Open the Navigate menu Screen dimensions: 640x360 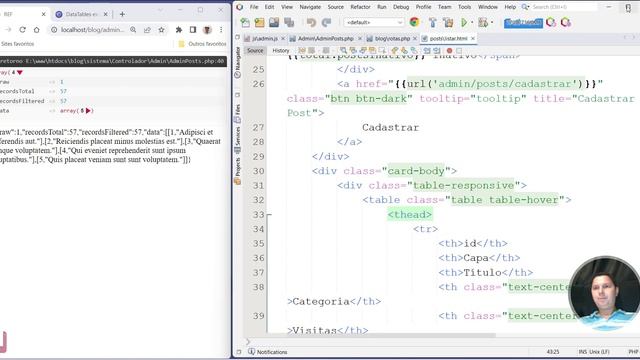310,7
